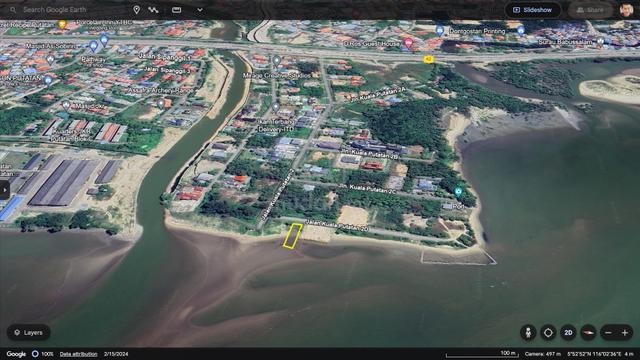This screenshot has height=360, width=640.
Task: Toggle the 2D view mode
Action: click(x=568, y=333)
